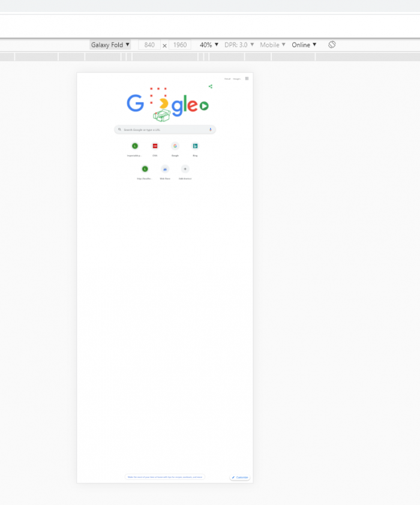Open the Bing shortcut tile
Screen dimensions: 420x505
click(195, 146)
